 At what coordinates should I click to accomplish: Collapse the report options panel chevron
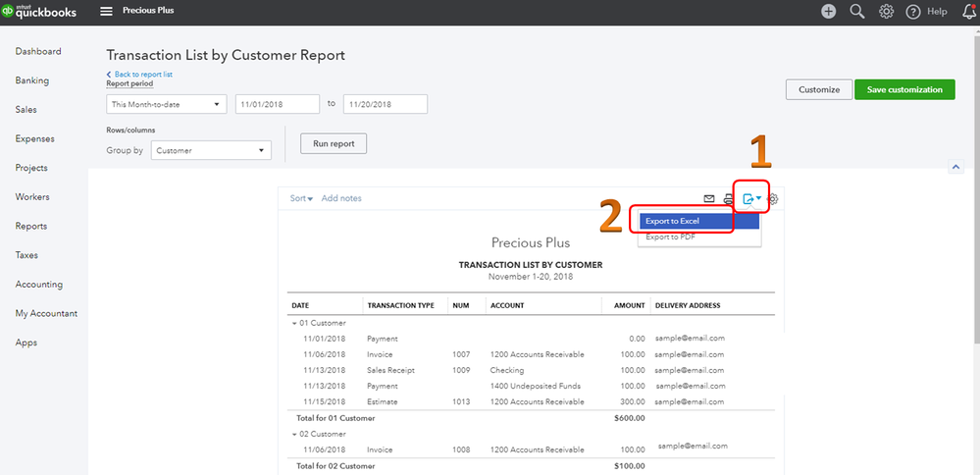[x=955, y=166]
